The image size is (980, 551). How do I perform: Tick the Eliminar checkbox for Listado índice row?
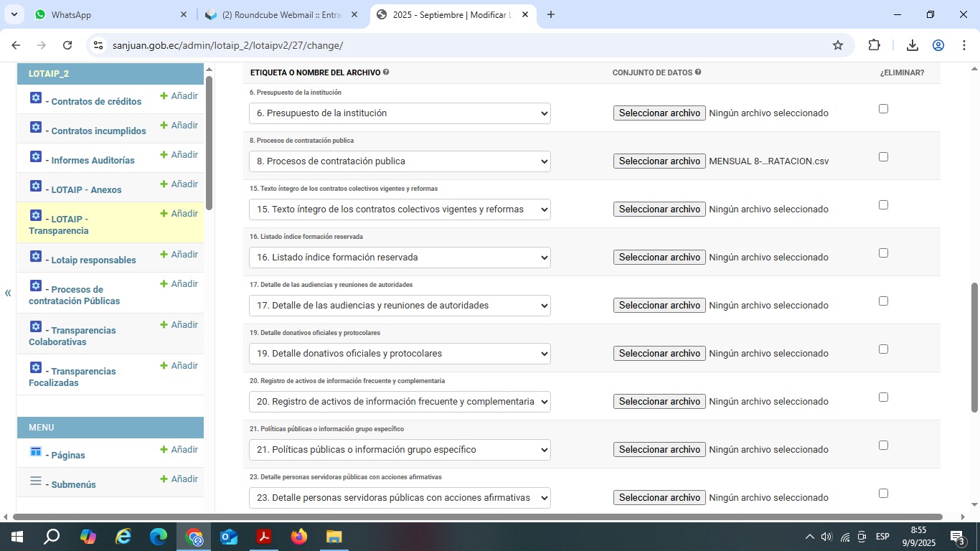(x=883, y=253)
